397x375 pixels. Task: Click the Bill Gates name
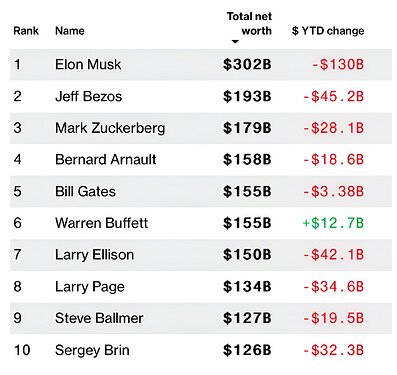coord(85,191)
